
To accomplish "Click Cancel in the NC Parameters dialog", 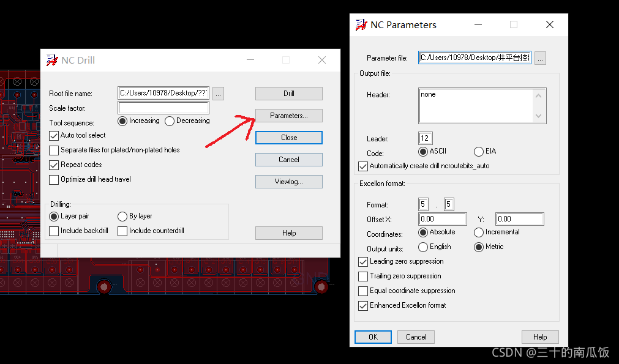I will tap(416, 337).
